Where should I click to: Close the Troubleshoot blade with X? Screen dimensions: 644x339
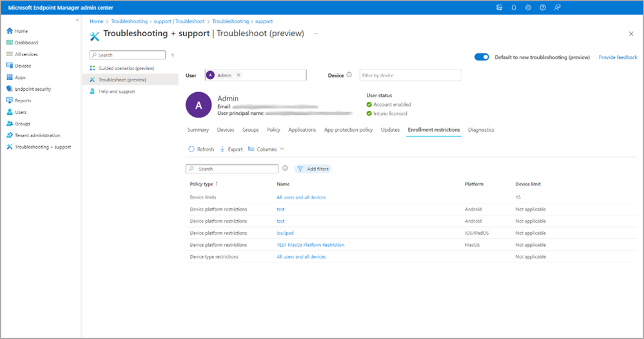[631, 34]
